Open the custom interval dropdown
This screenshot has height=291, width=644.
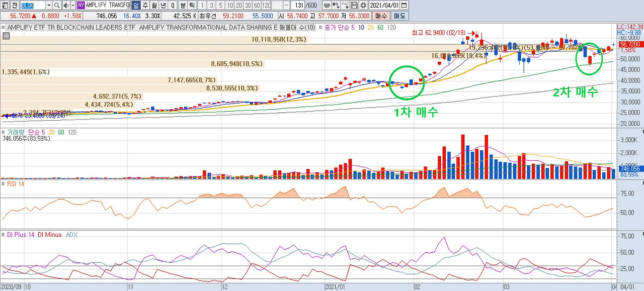[286, 5]
